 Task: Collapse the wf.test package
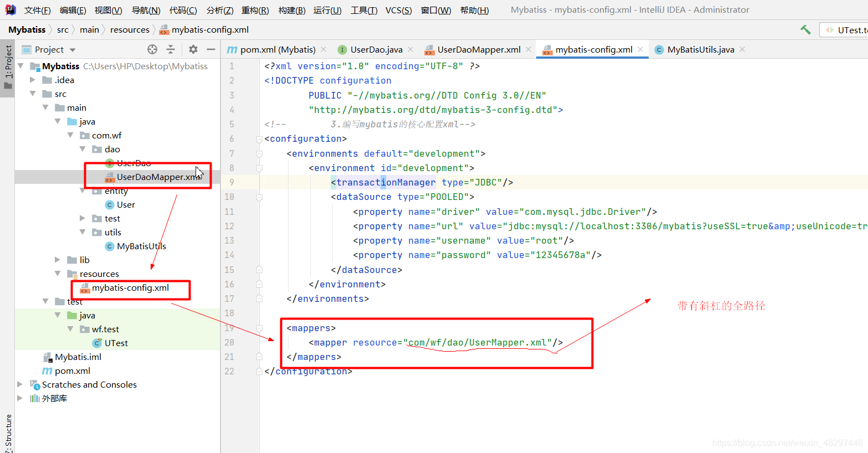tap(70, 329)
